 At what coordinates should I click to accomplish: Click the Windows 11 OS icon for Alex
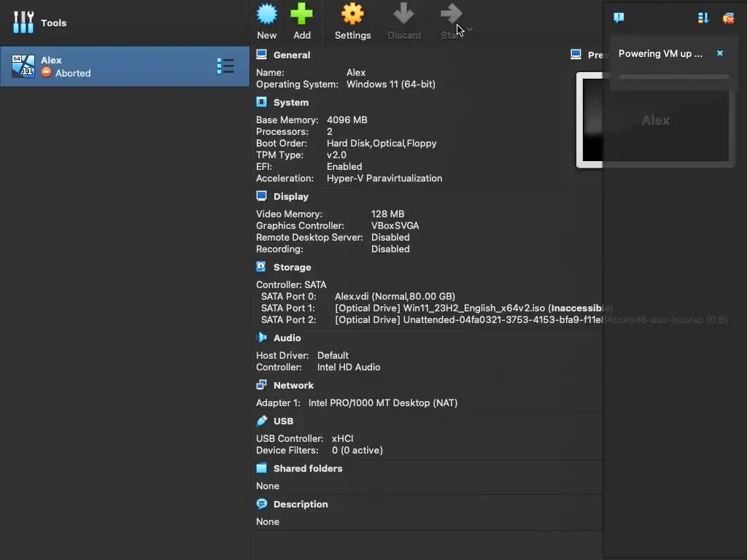(23, 66)
